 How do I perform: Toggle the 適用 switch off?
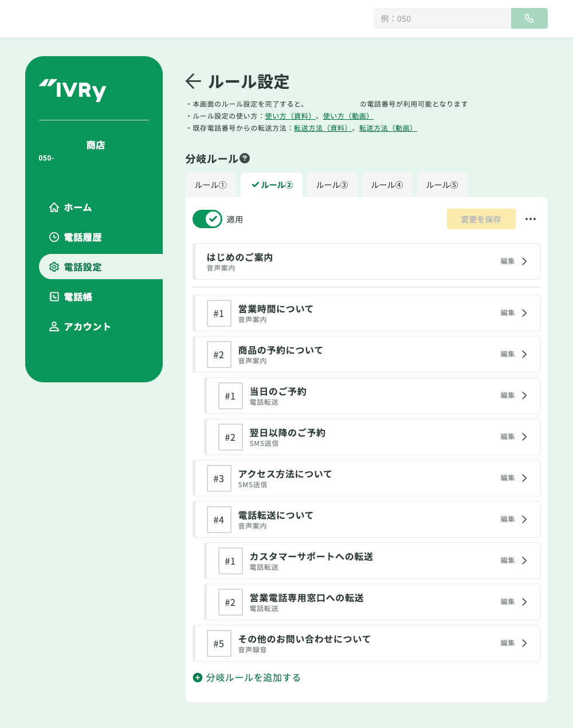(207, 219)
